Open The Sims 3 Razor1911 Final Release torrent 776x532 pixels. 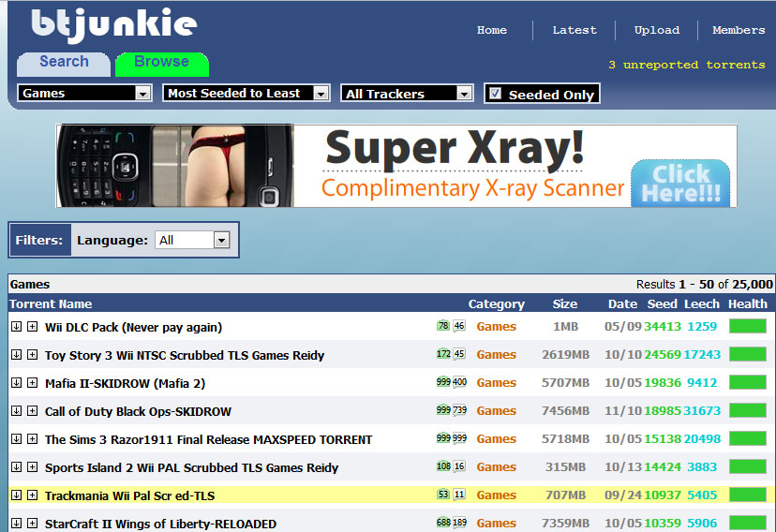(208, 439)
